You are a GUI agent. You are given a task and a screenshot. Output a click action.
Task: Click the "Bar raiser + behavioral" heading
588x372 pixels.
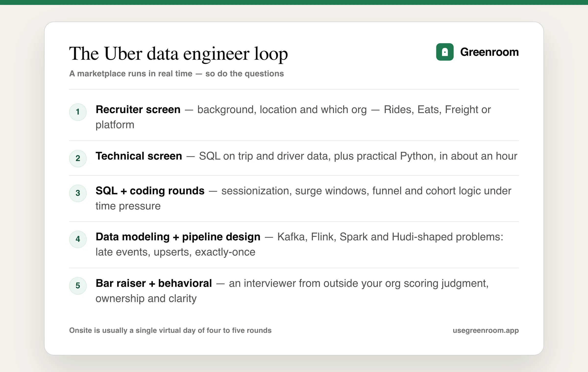pyautogui.click(x=154, y=283)
